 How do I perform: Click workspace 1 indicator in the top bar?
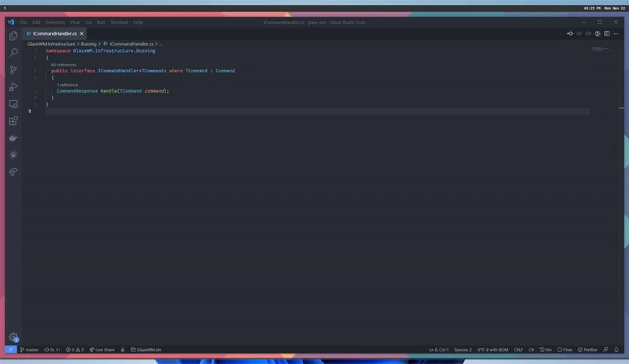pos(5,8)
